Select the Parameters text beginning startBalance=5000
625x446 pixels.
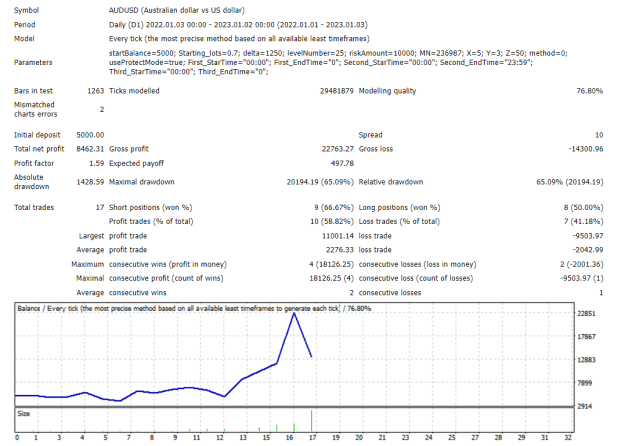(338, 63)
